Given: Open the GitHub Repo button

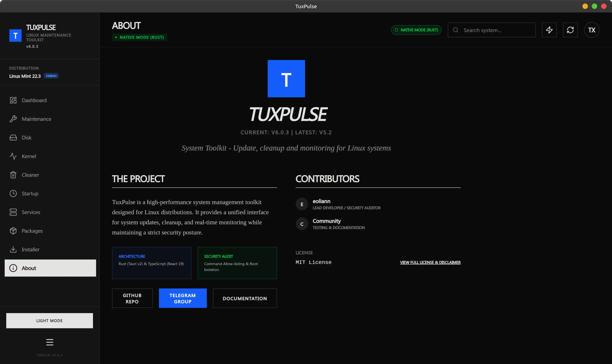Looking at the screenshot, I should pos(132,298).
